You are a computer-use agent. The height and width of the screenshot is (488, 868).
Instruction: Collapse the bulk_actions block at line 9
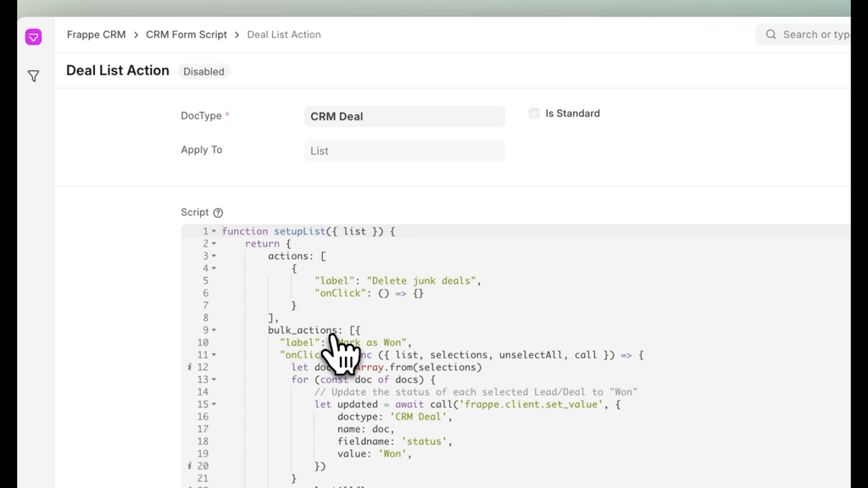point(214,330)
